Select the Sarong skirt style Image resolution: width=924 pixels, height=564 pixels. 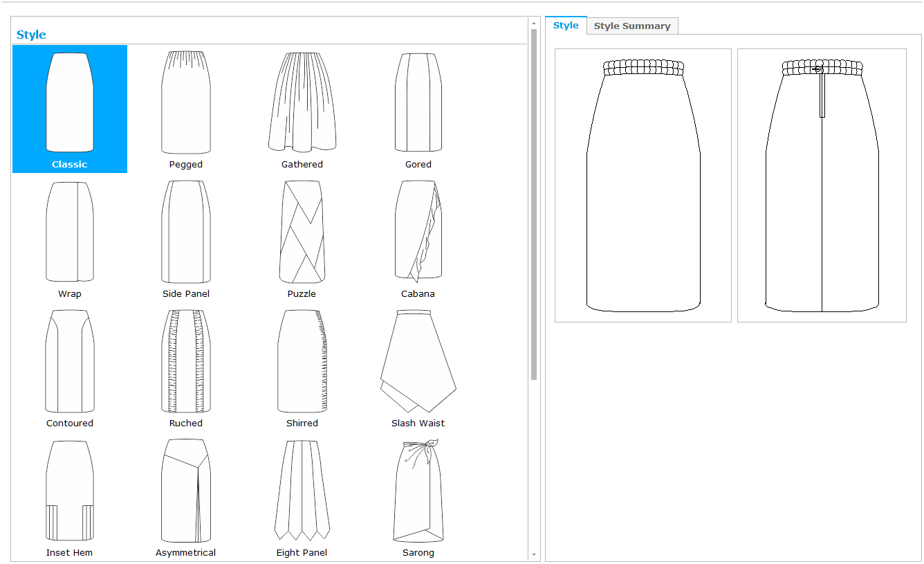[418, 497]
